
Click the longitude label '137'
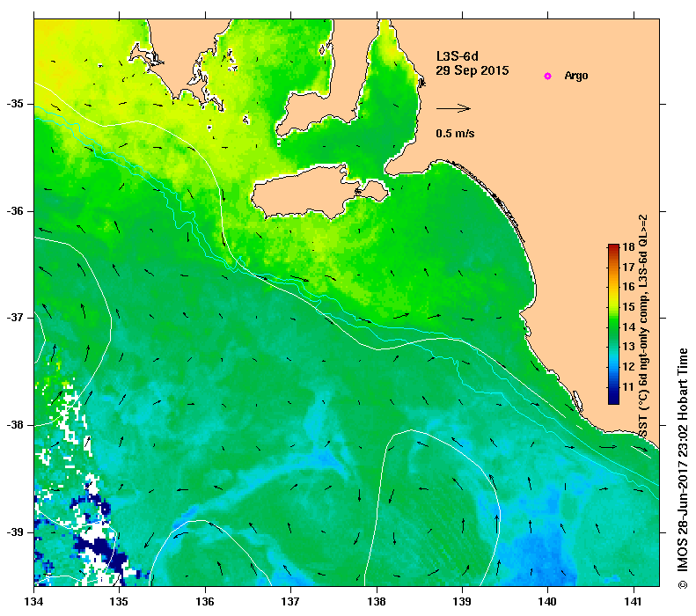[290, 602]
